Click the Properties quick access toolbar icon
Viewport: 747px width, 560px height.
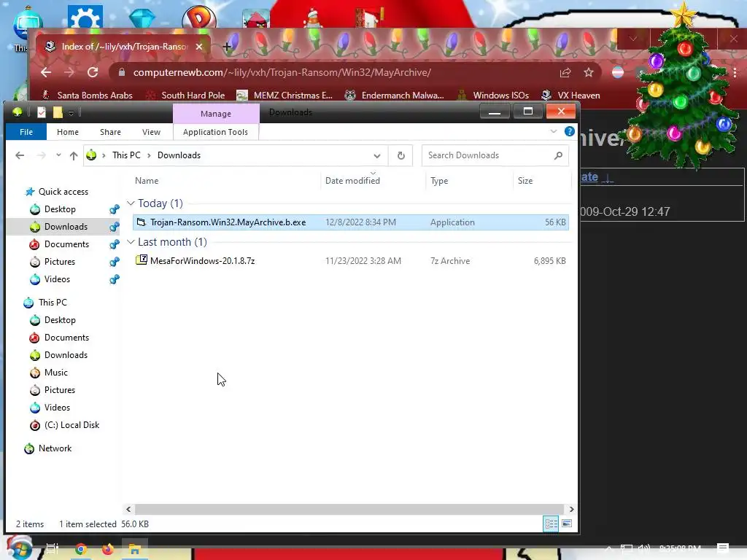click(x=42, y=112)
